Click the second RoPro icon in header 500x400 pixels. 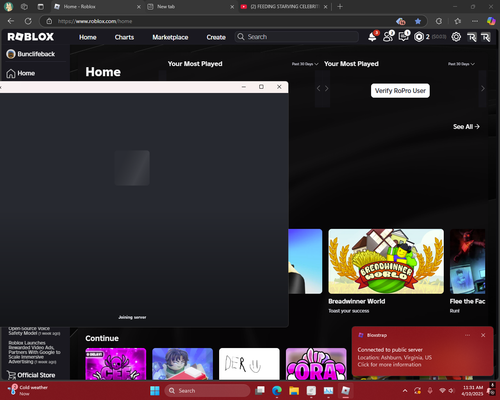click(486, 37)
